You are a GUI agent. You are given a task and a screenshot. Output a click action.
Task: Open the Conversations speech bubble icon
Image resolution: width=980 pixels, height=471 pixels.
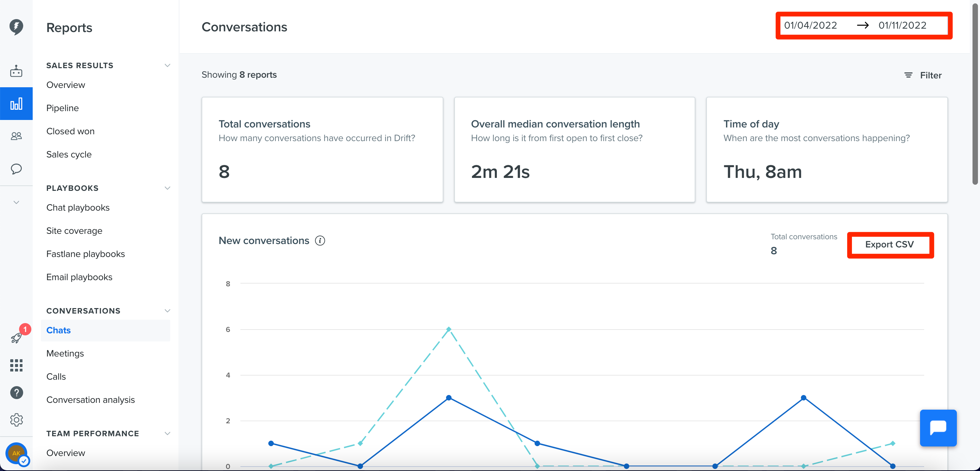(16, 169)
